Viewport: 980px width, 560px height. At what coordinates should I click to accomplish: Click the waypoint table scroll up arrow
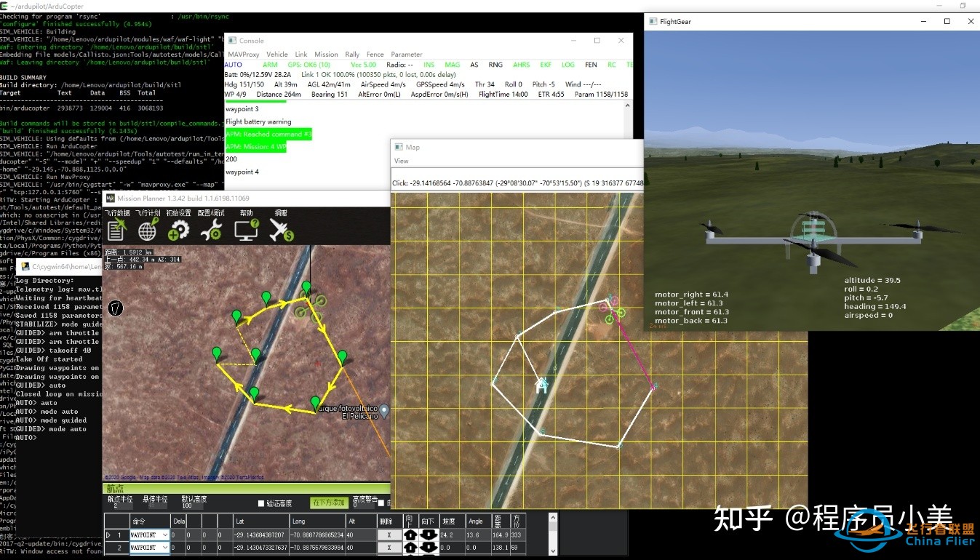point(553,517)
